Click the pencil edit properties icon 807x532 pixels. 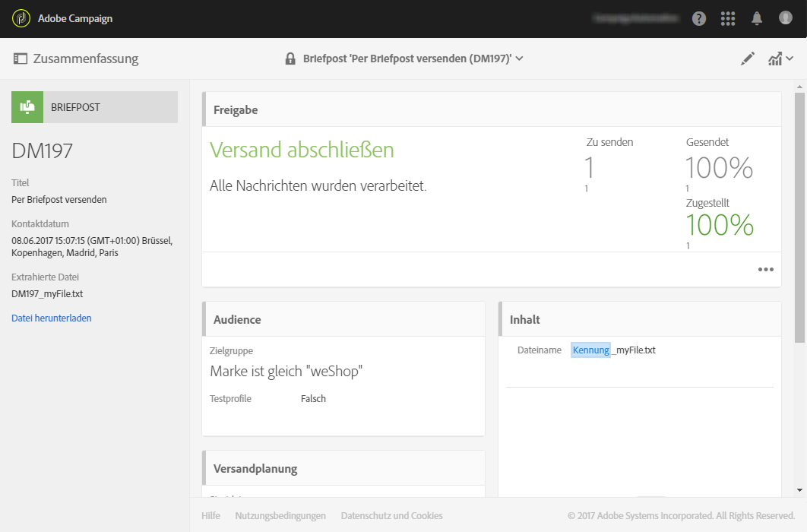pos(747,59)
